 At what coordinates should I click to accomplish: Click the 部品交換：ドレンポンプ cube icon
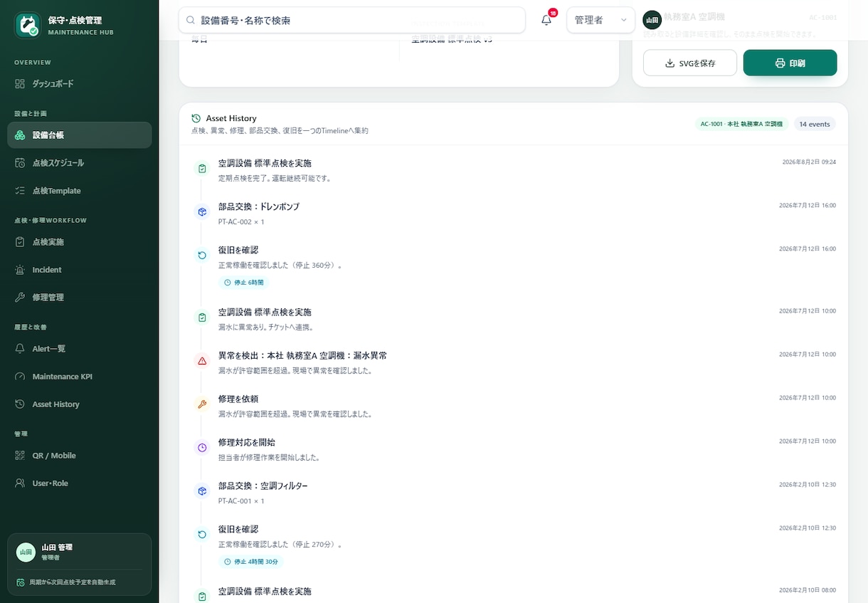[x=202, y=212]
